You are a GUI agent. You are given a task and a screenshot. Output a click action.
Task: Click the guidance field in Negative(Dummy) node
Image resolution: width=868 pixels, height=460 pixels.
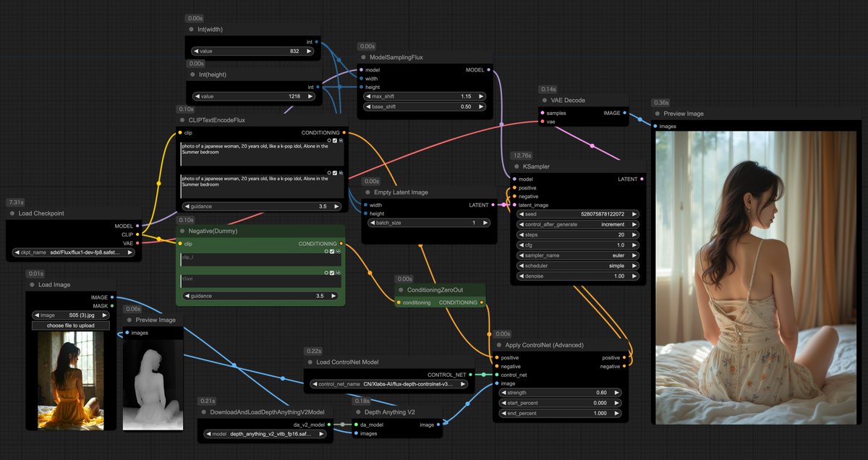click(x=261, y=296)
